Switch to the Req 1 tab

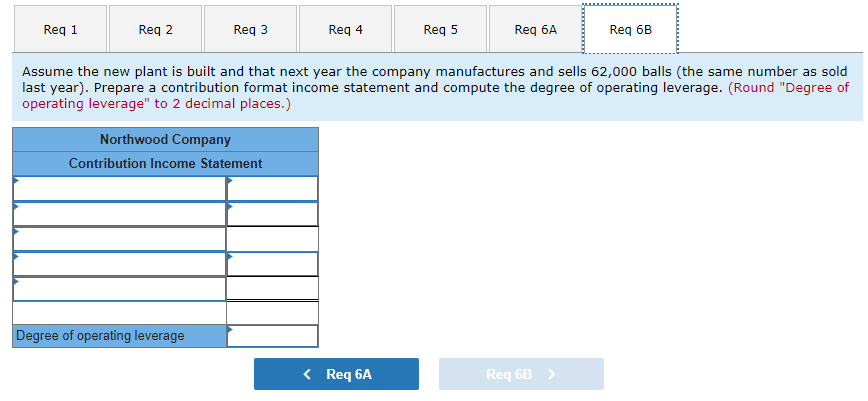[60, 29]
